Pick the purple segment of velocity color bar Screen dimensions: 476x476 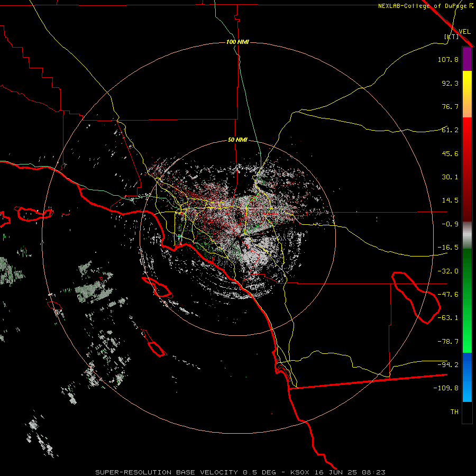click(x=467, y=59)
